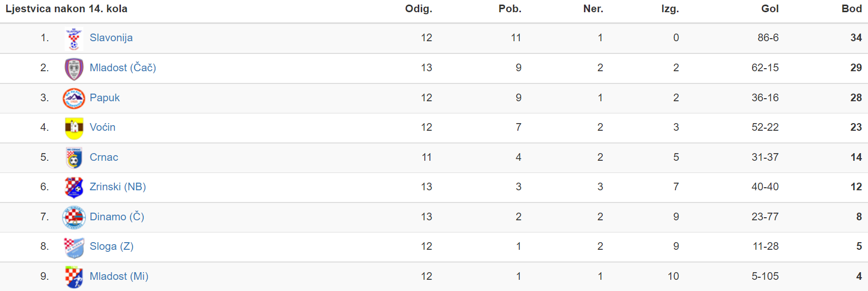Open the Zrinski (NB) team link
Viewport: 868px width, 291px height.
pos(118,187)
